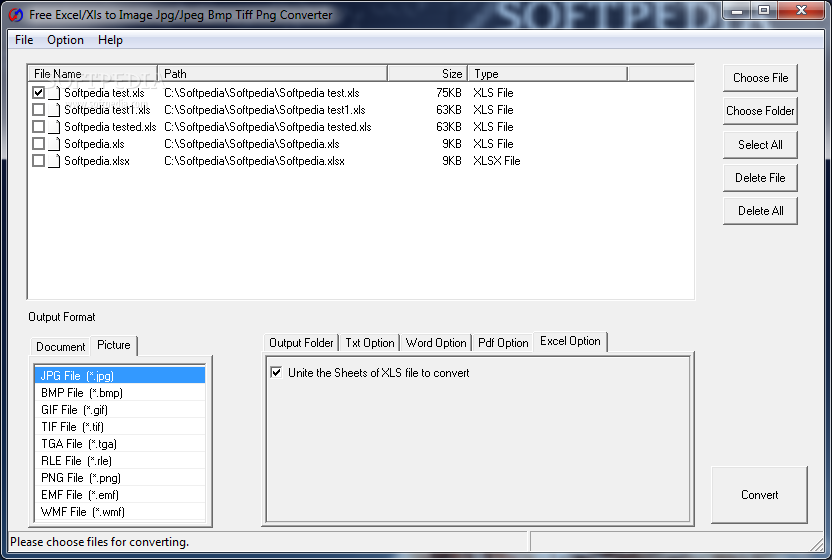Switch to the Document format tab
Image resolution: width=832 pixels, height=560 pixels.
(x=60, y=347)
